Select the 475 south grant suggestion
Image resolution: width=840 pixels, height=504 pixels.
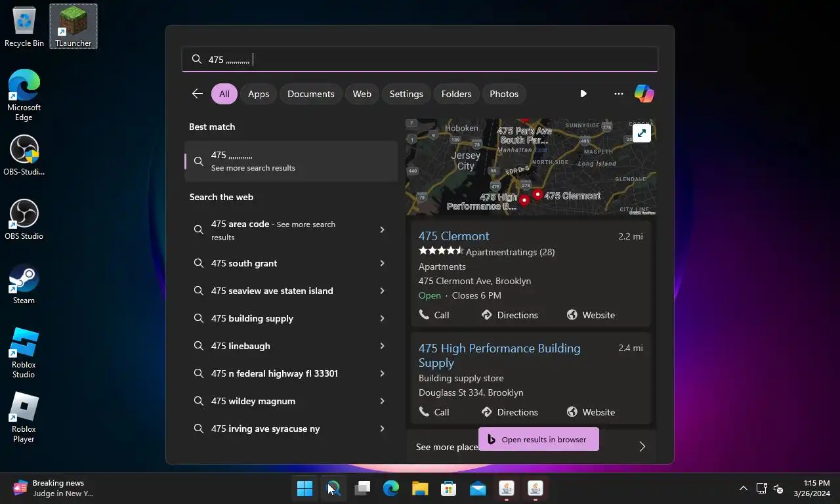(244, 263)
